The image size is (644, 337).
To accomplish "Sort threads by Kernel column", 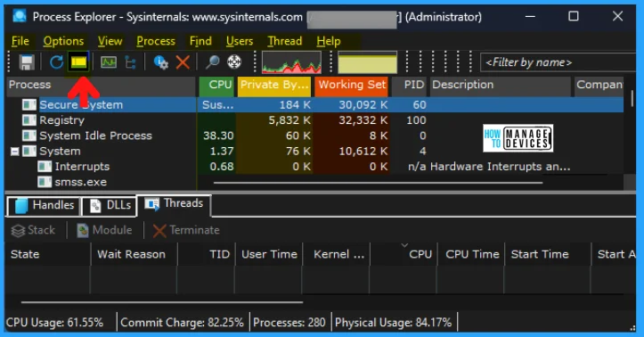I will click(x=337, y=254).
